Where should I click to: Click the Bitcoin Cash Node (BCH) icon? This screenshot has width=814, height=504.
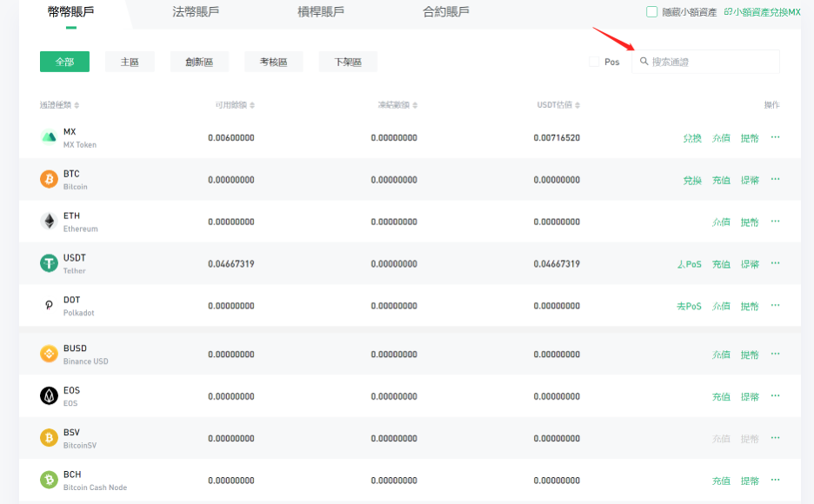tap(50, 480)
